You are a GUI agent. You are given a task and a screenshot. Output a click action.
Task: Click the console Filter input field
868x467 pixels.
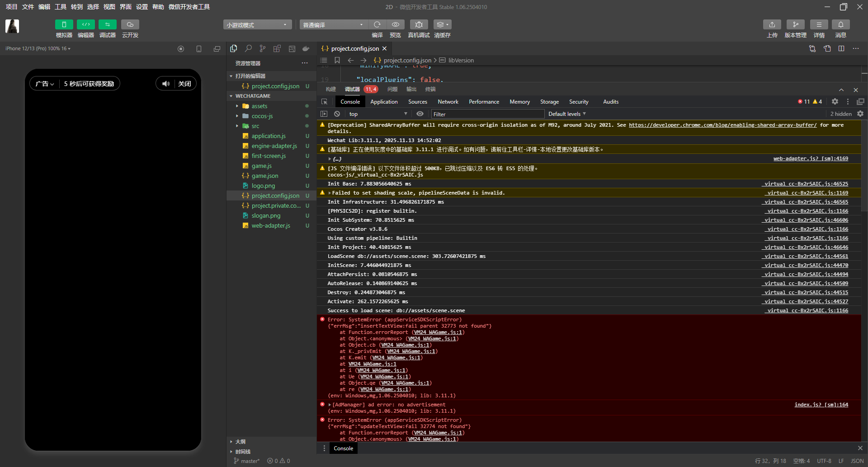point(488,114)
